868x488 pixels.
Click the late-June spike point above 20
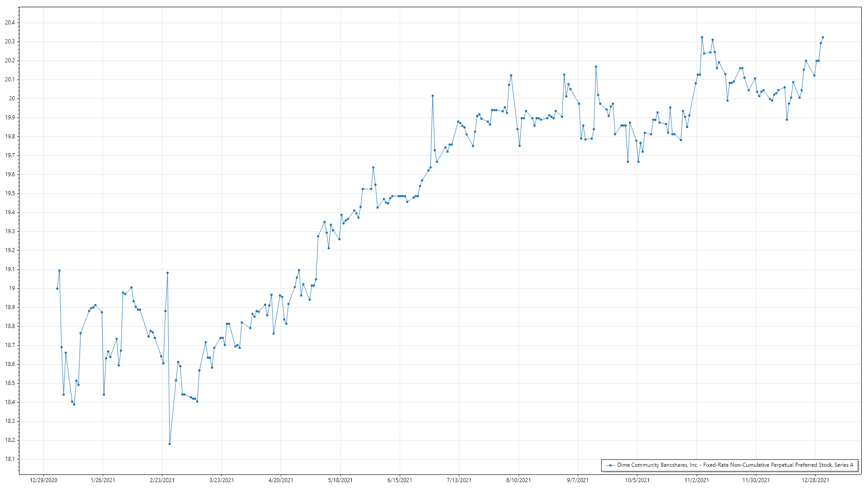(x=433, y=96)
